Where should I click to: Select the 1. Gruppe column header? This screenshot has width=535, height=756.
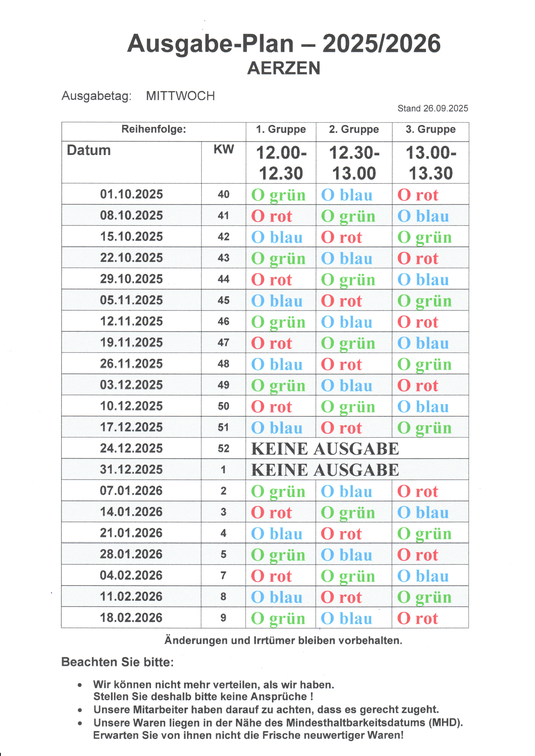281,130
